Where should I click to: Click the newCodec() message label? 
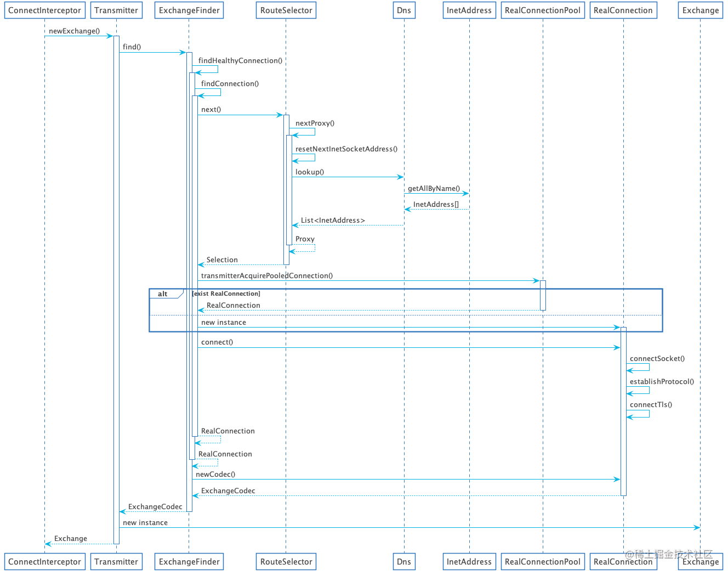click(x=215, y=475)
